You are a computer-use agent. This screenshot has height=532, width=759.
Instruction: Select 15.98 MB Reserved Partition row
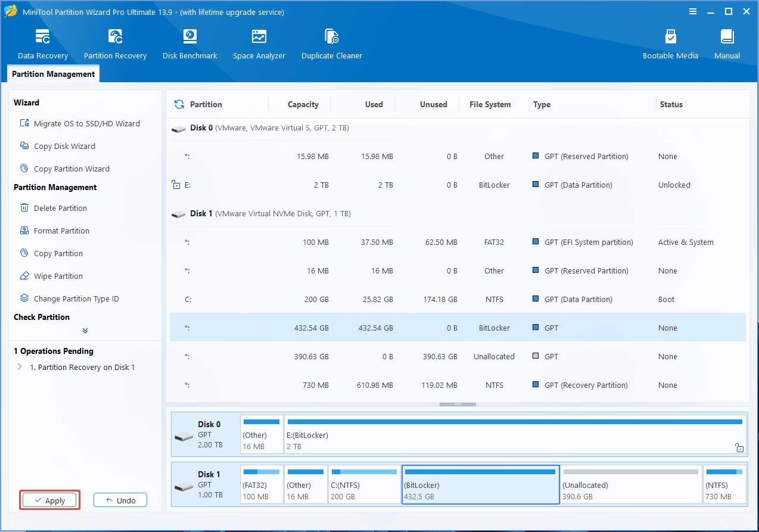(458, 156)
